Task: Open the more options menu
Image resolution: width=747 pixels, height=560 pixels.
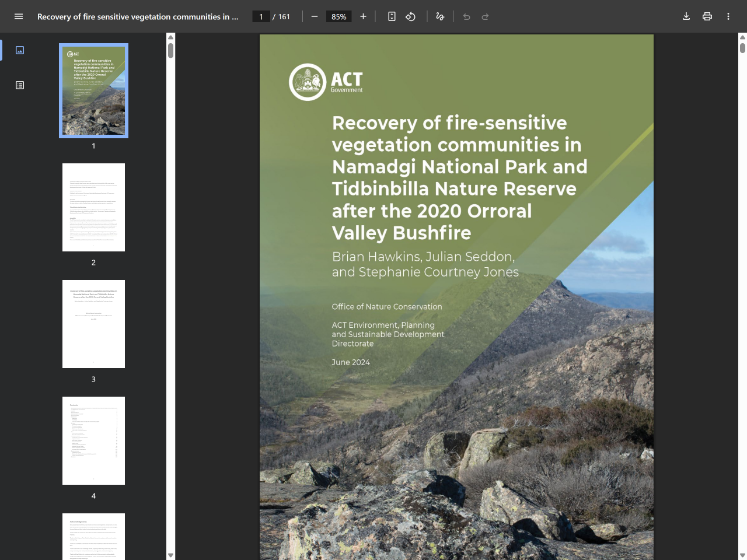Action: [x=728, y=16]
